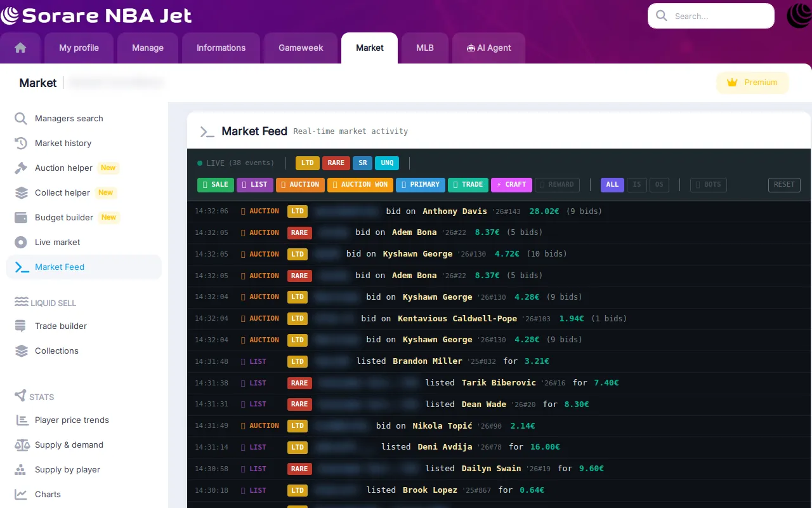Open the Informations tab
Image resolution: width=812 pixels, height=508 pixels.
pyautogui.click(x=221, y=48)
